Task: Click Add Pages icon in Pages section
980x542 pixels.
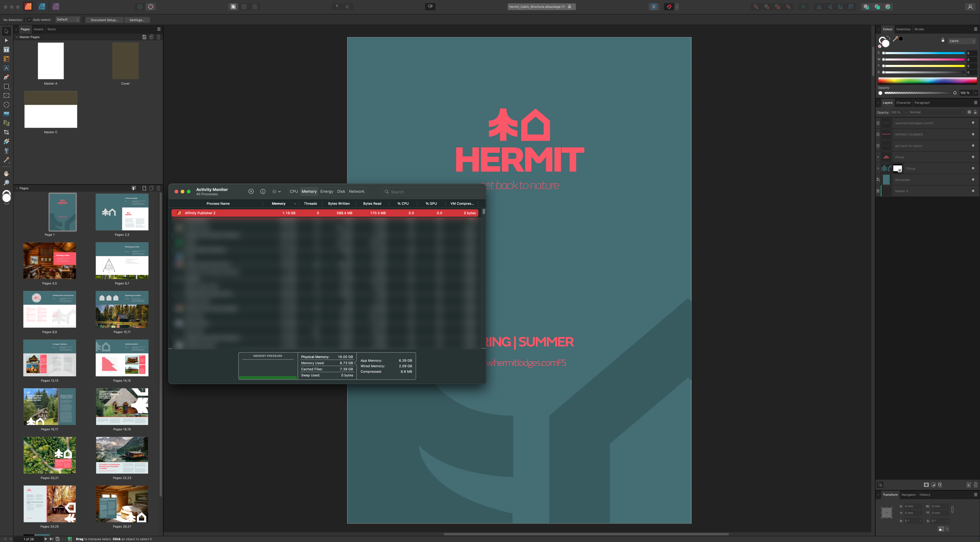Action: point(144,188)
